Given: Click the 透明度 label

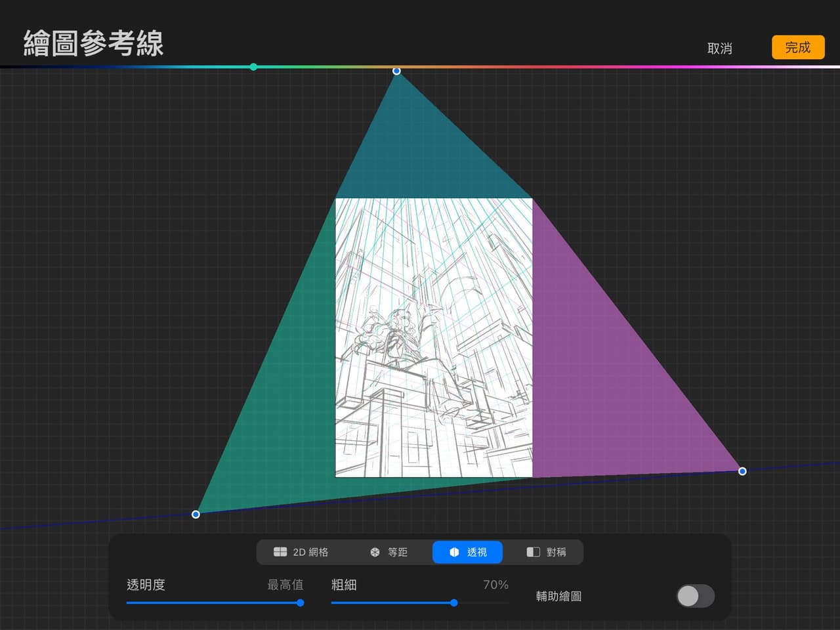Looking at the screenshot, I should (146, 585).
